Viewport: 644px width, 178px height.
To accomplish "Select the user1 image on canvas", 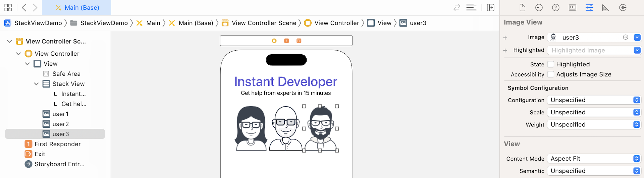I will point(251,128).
